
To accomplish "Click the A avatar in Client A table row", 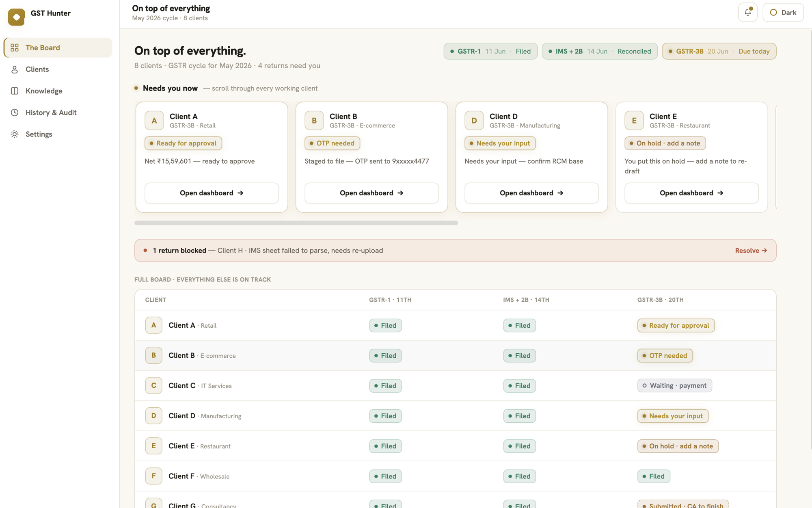I will pos(153,325).
